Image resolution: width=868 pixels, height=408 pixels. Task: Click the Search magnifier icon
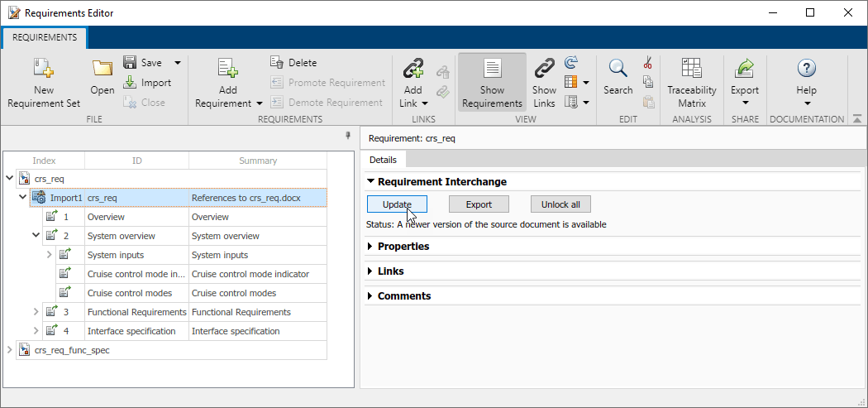click(618, 70)
